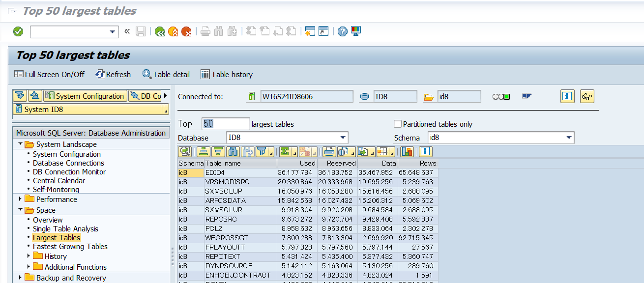Open the Schema dropdown showing id8
The image size is (644, 283).
[x=569, y=138]
